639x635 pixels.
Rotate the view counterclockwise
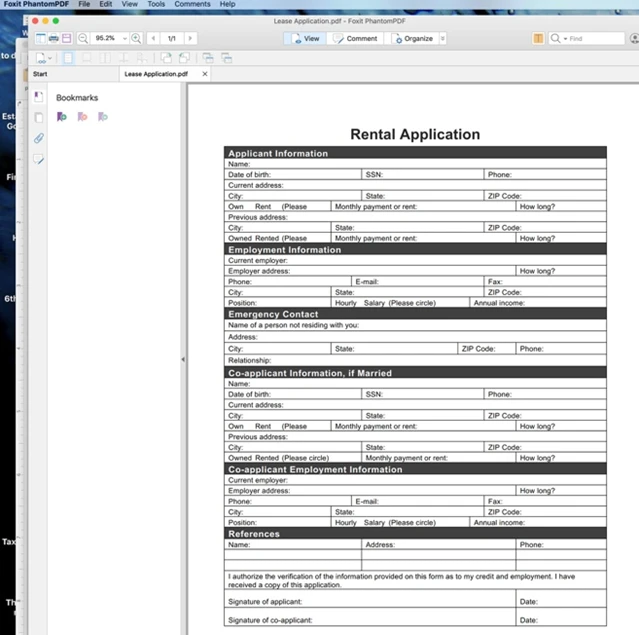tap(184, 58)
